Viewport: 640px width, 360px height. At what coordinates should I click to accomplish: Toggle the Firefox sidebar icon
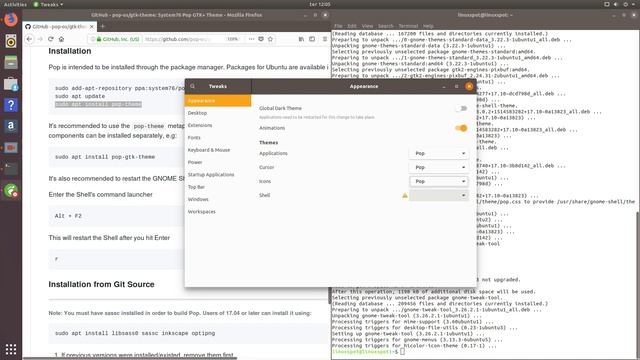click(312, 39)
